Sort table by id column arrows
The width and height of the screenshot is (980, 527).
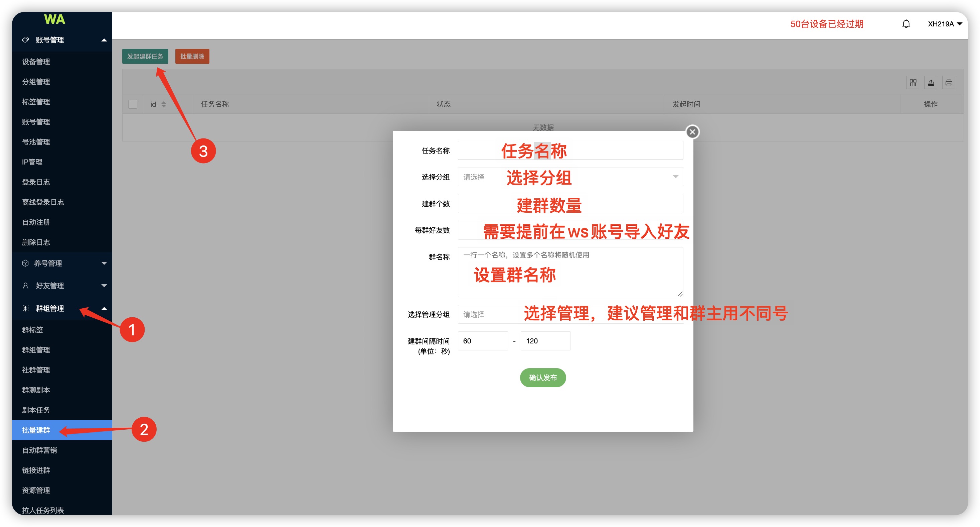164,104
